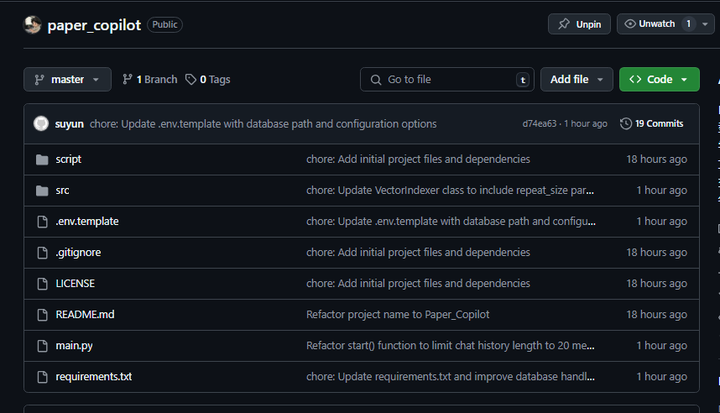Expand the Unwatch options arrow
Viewport: 720px width, 413px height.
pos(706,24)
